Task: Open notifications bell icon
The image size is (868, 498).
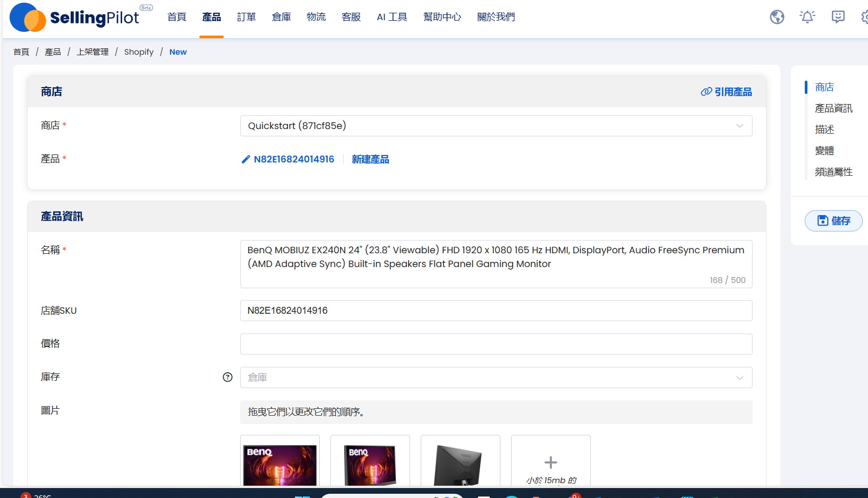Action: (x=807, y=17)
